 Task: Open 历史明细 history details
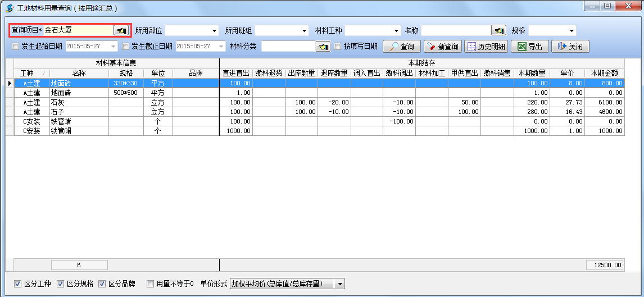click(x=486, y=47)
